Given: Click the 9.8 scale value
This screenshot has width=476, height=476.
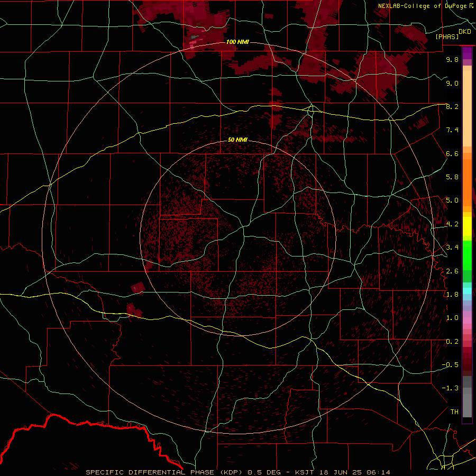Looking at the screenshot, I should pyautogui.click(x=452, y=59).
